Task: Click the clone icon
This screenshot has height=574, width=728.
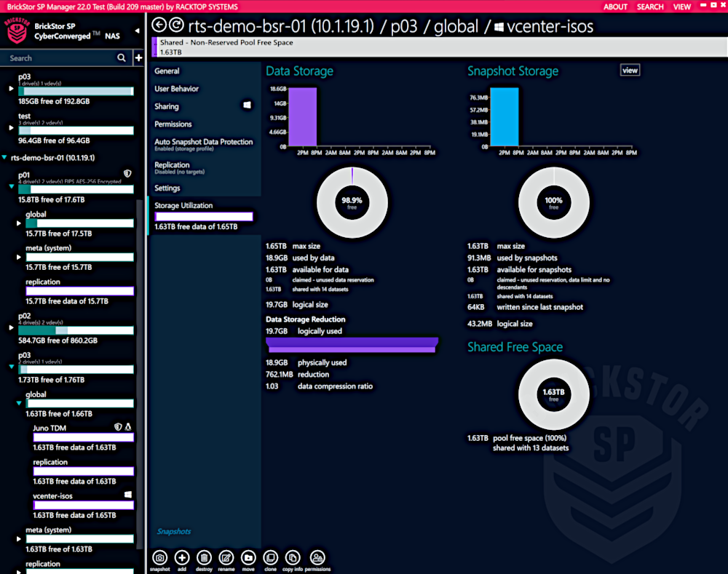Action: pos(270,557)
